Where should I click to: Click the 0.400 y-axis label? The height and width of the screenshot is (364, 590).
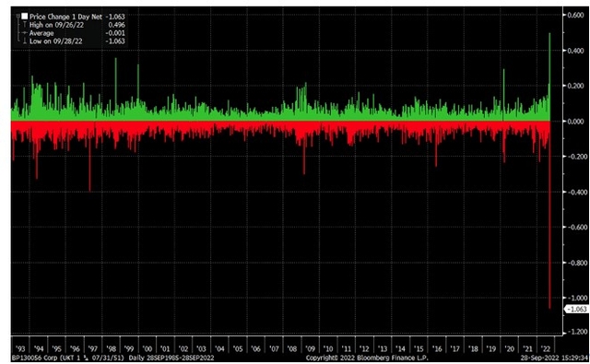(x=575, y=51)
